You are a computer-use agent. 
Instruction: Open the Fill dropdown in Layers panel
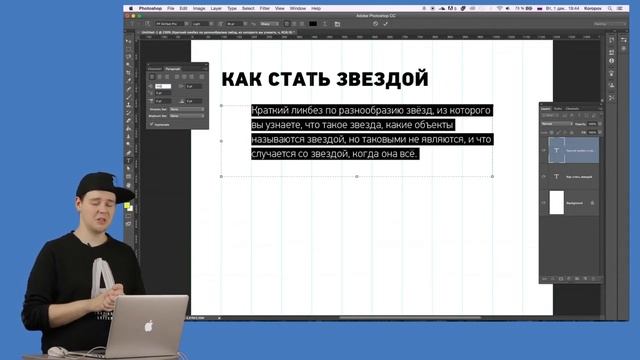(599, 132)
